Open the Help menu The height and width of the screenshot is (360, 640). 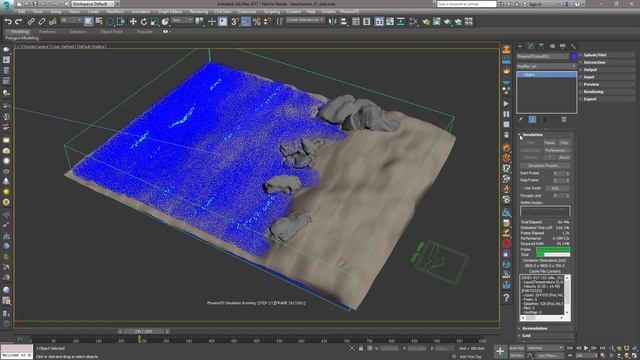[x=311, y=12]
